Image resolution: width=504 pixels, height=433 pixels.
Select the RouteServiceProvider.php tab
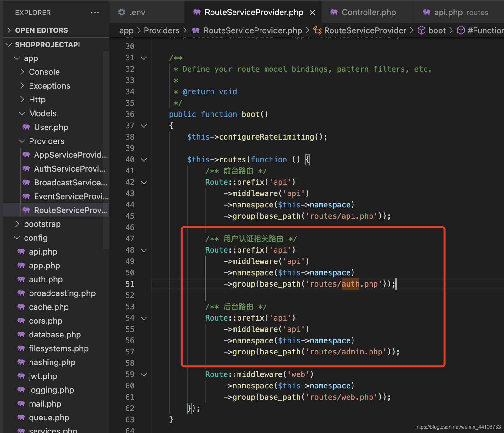click(253, 12)
